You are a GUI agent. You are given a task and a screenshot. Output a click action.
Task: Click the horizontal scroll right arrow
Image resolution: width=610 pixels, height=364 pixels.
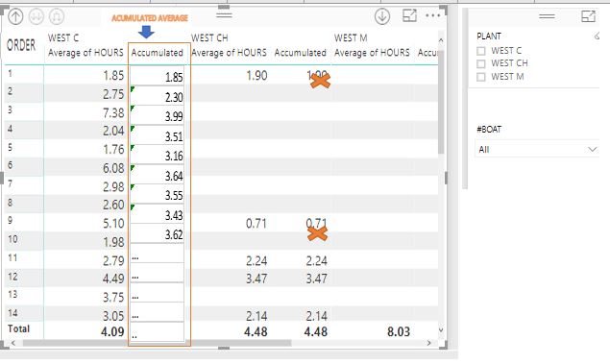(x=429, y=343)
